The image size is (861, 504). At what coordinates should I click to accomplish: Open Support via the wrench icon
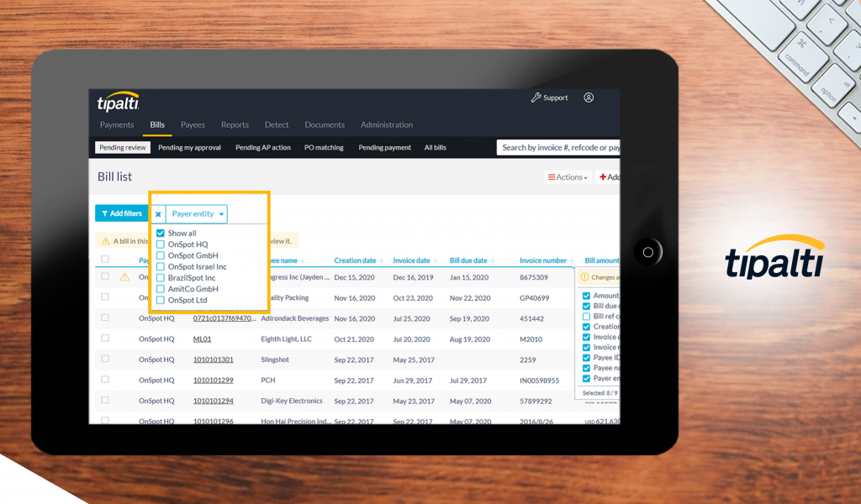536,97
